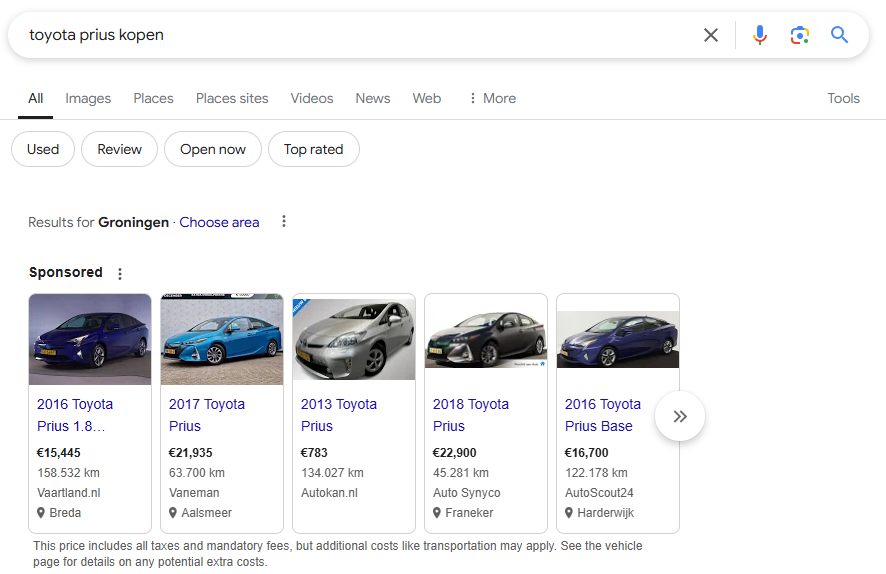
Task: Toggle the Open now filter chip
Action: coord(213,149)
